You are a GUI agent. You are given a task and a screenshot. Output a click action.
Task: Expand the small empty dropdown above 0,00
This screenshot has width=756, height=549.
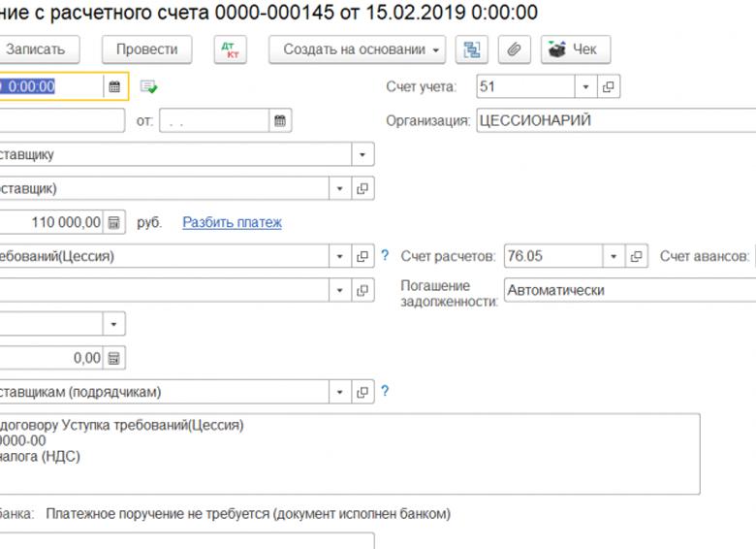(x=114, y=324)
